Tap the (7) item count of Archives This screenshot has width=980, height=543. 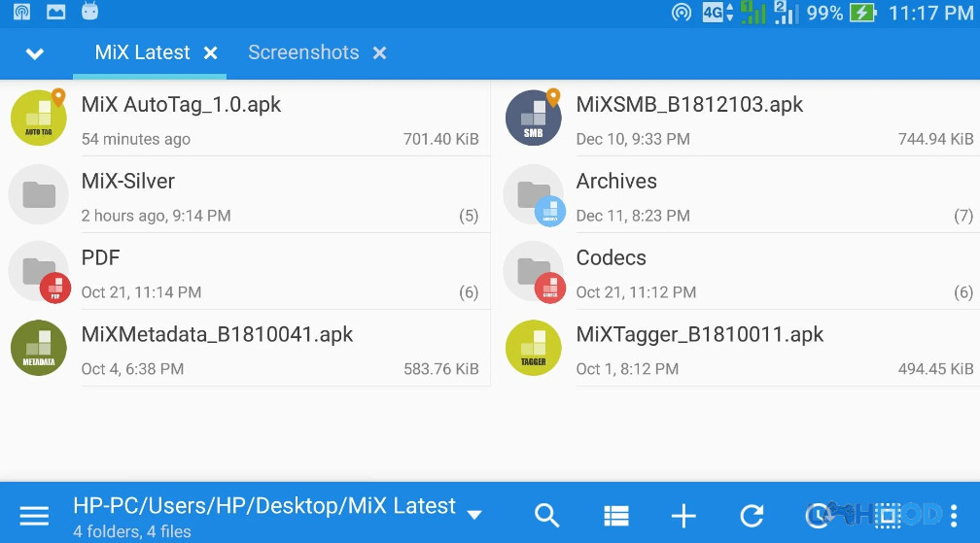coord(963,216)
